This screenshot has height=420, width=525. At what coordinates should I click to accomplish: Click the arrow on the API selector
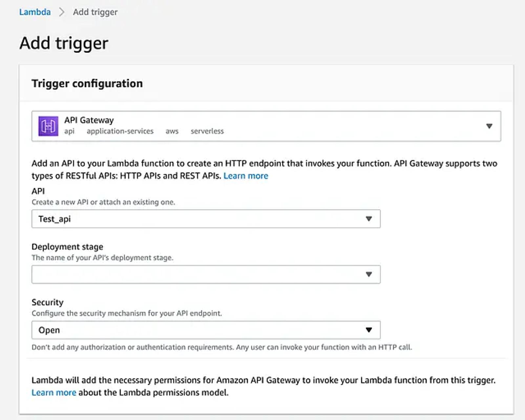369,219
